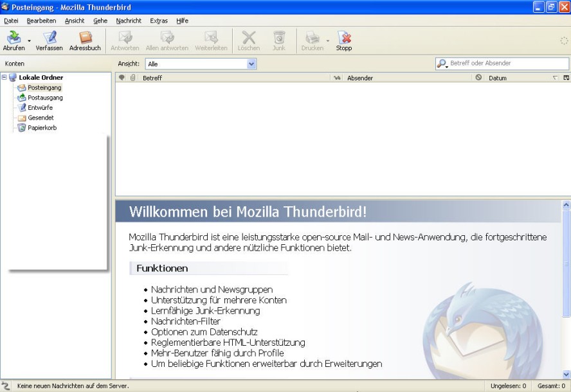Open the column picker icon

566,78
